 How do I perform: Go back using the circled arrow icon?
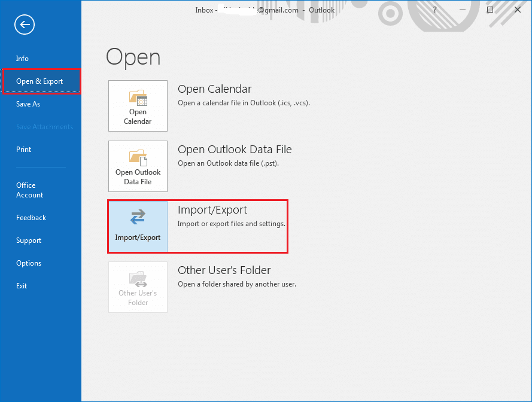[25, 25]
